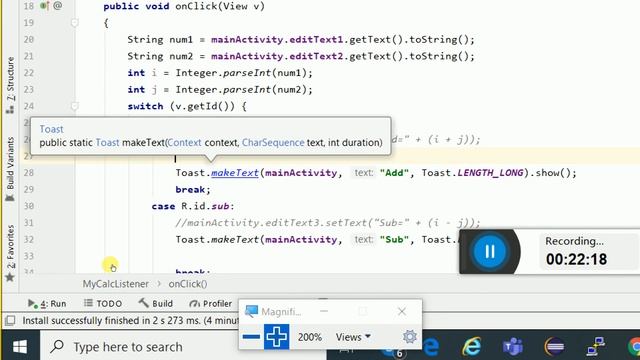The height and width of the screenshot is (360, 640).
Task: Click the MyCalcListener breadcrumb
Action: point(116,284)
